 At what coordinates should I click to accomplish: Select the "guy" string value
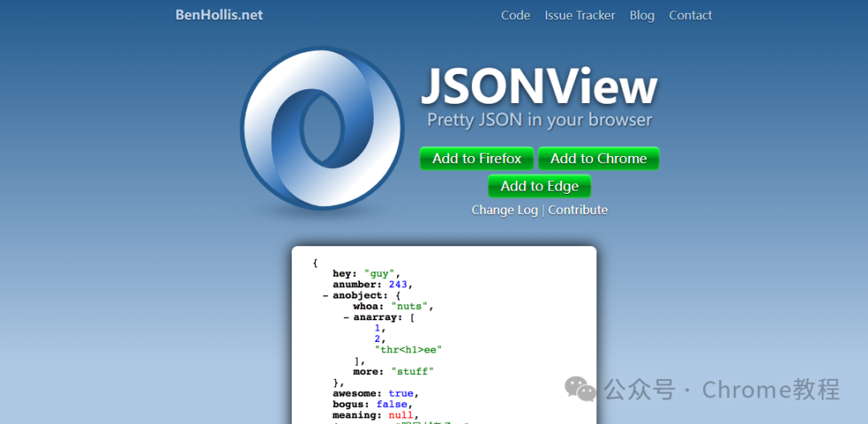379,274
